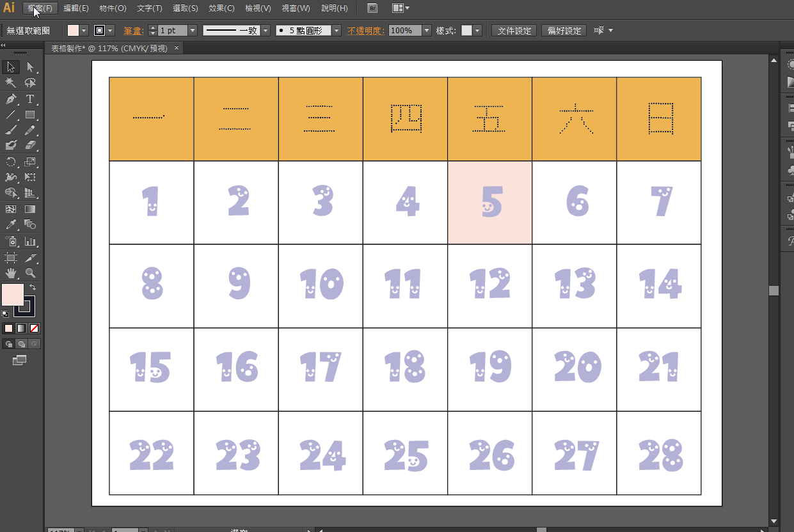794x532 pixels.
Task: Open the stroke color dropdown arrow
Action: [x=111, y=31]
